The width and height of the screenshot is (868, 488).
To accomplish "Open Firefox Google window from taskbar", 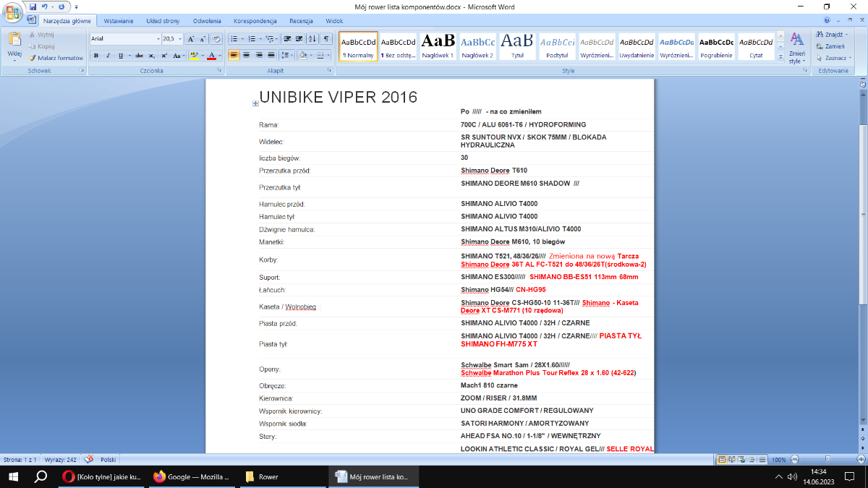I will [x=191, y=476].
